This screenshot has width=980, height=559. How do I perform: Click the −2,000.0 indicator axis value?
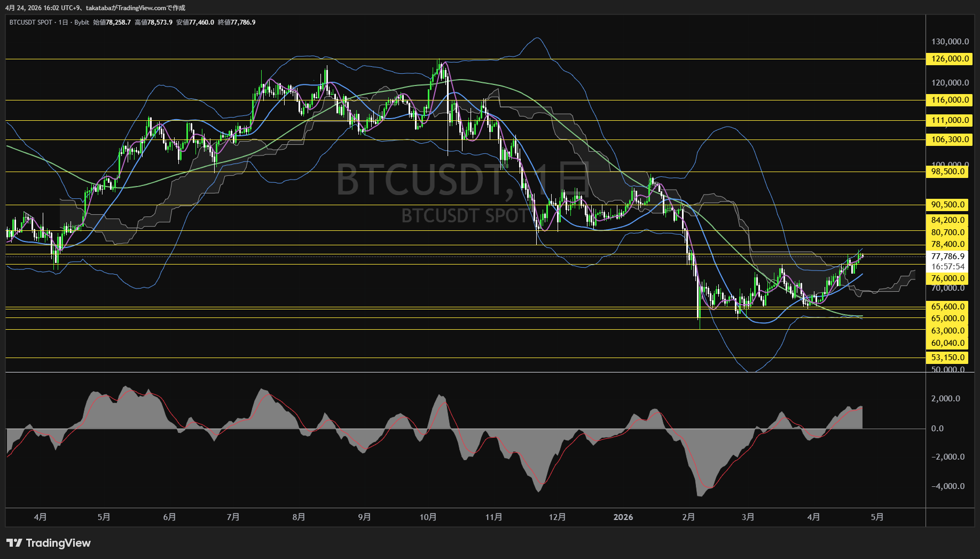(948, 457)
